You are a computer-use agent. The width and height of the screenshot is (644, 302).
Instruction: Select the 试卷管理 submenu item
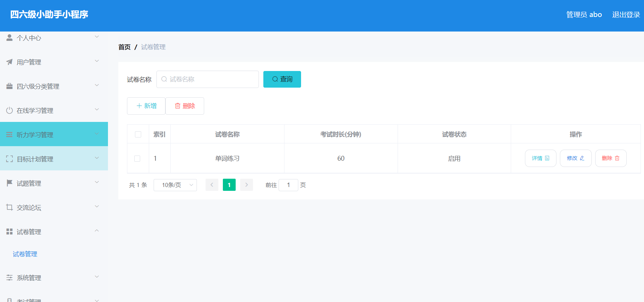pyautogui.click(x=25, y=254)
